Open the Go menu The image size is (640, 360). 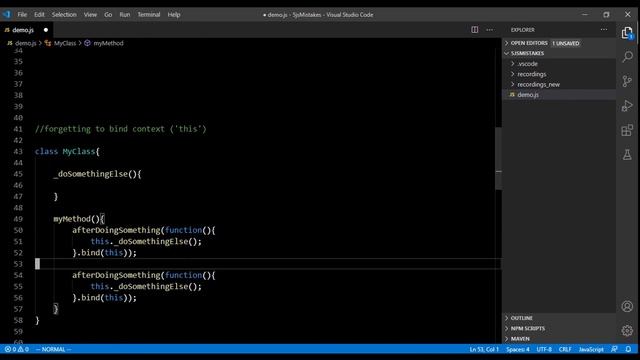(108, 15)
